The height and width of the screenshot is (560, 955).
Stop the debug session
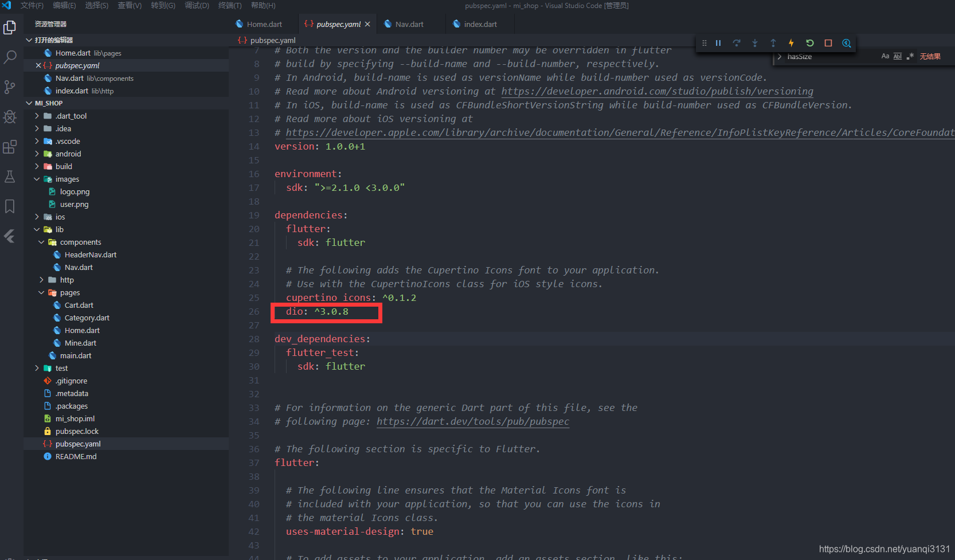pyautogui.click(x=828, y=43)
